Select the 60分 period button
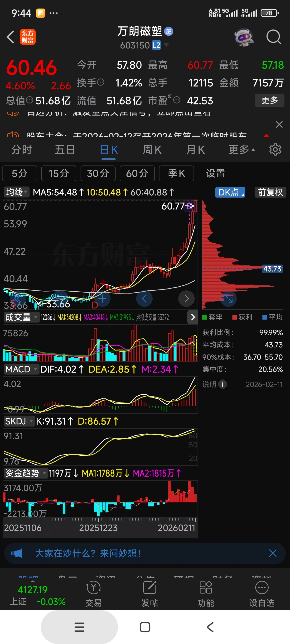This screenshot has width=290, height=644. 137,173
